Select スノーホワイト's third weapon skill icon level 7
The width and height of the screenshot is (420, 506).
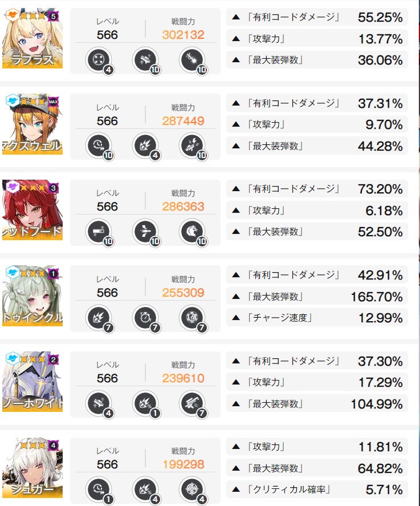click(192, 403)
